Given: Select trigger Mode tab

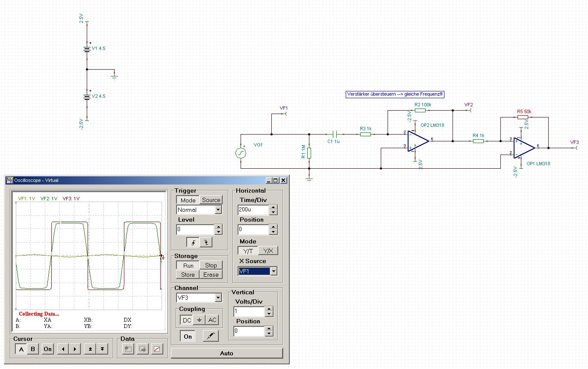Looking at the screenshot, I should click(188, 200).
